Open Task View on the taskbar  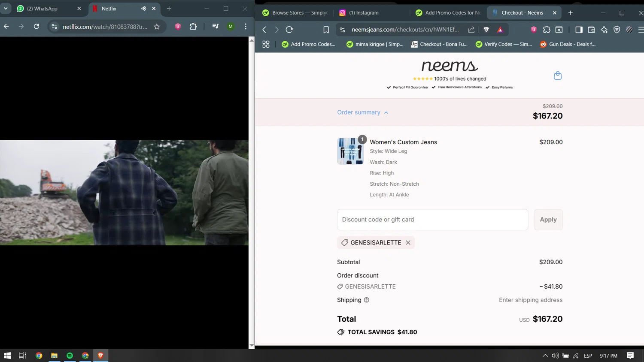22,356
